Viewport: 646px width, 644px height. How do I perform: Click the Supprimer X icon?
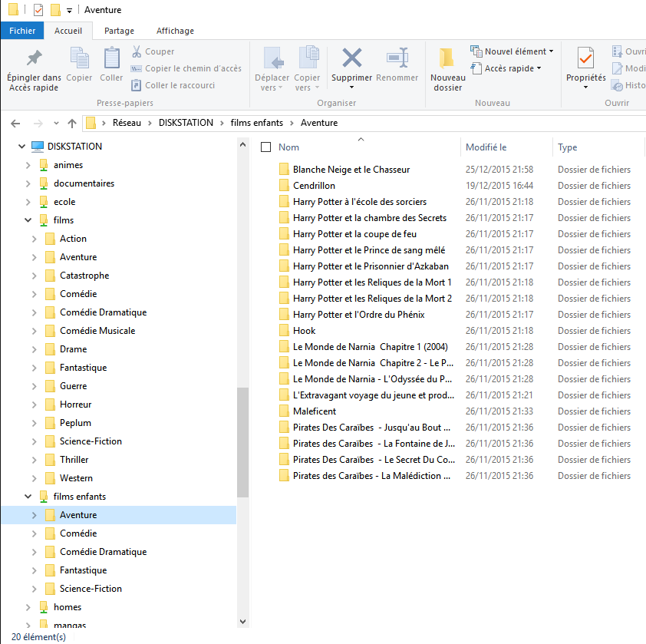[352, 58]
